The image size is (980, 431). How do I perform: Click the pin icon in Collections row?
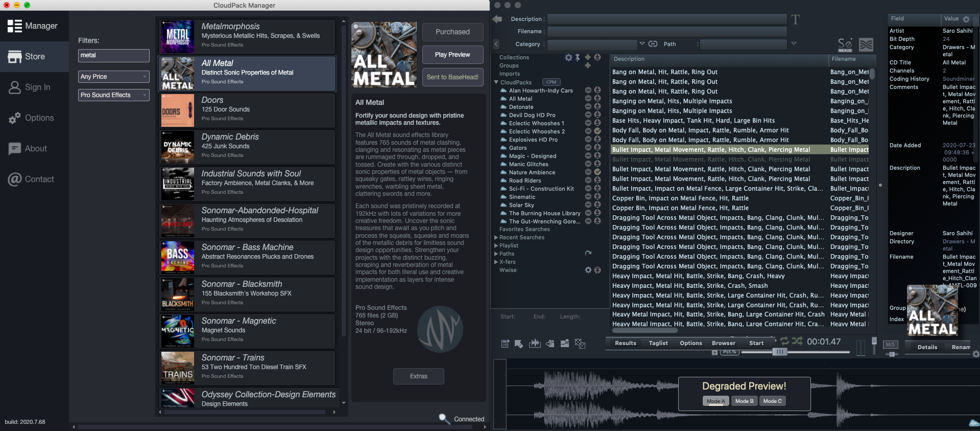coord(578,57)
